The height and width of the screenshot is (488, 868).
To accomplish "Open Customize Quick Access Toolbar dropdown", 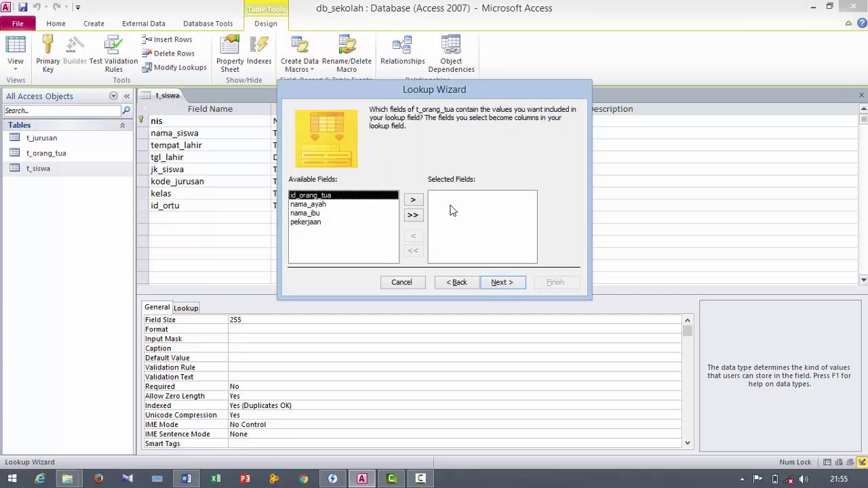I will coord(78,7).
